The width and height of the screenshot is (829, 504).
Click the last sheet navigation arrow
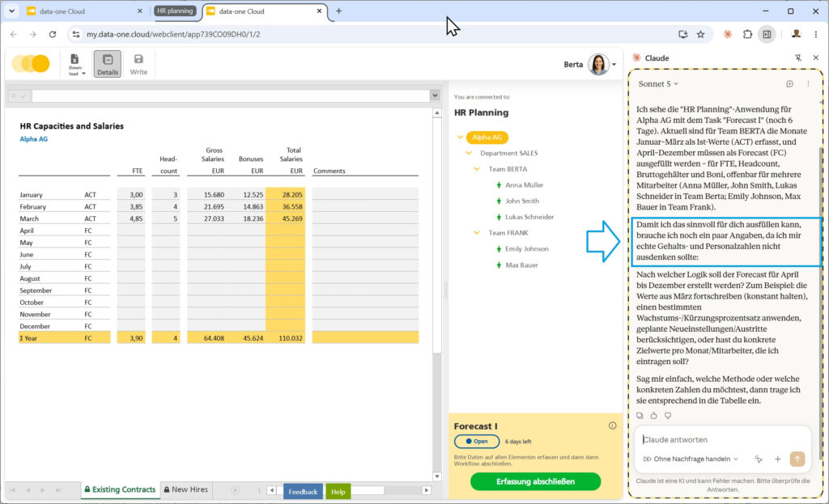click(x=58, y=490)
